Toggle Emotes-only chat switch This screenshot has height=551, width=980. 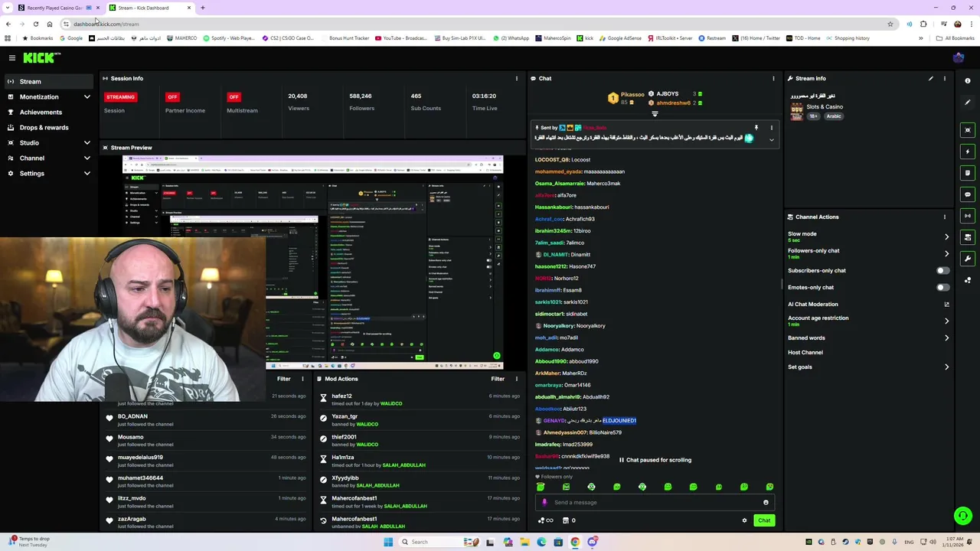coord(942,288)
